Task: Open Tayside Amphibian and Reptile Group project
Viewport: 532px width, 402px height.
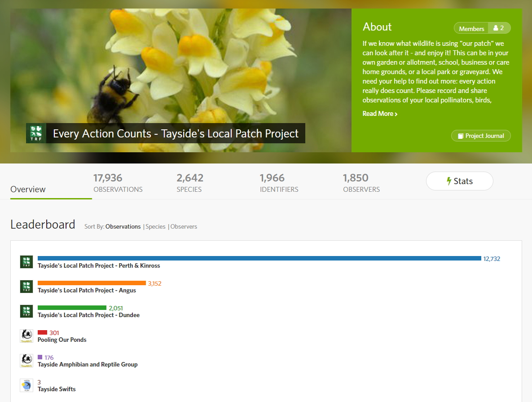Action: 88,365
